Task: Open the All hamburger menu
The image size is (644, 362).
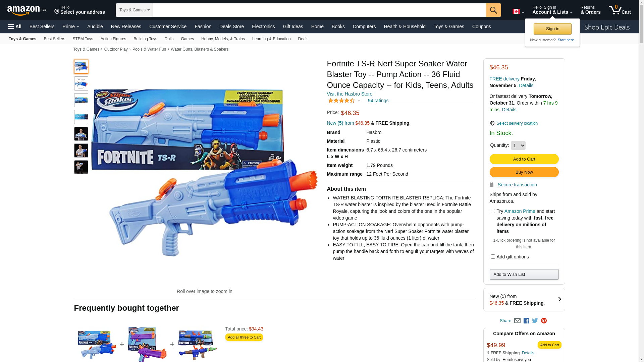Action: point(15,26)
